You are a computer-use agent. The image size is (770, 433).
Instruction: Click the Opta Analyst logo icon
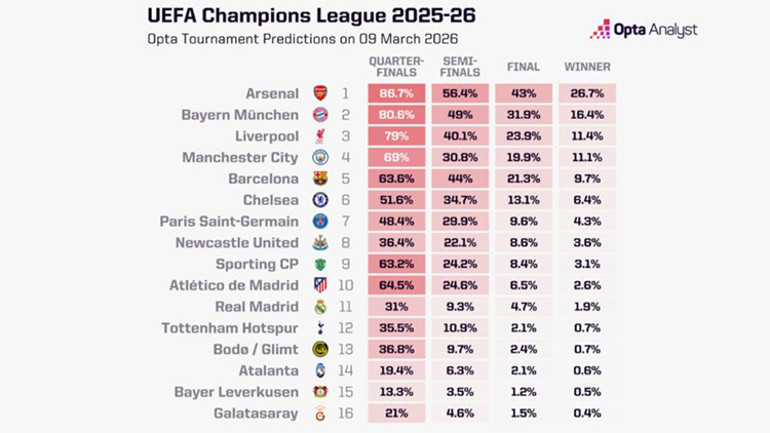(600, 29)
